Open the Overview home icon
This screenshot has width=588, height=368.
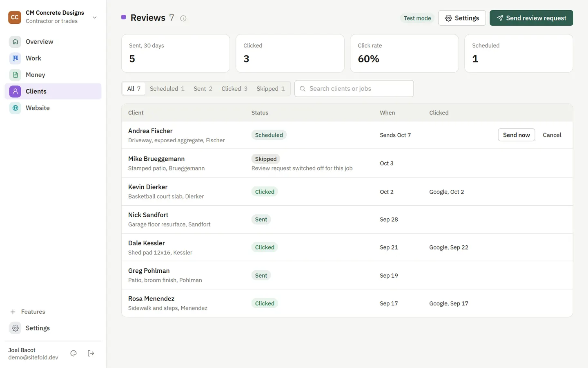coord(15,42)
